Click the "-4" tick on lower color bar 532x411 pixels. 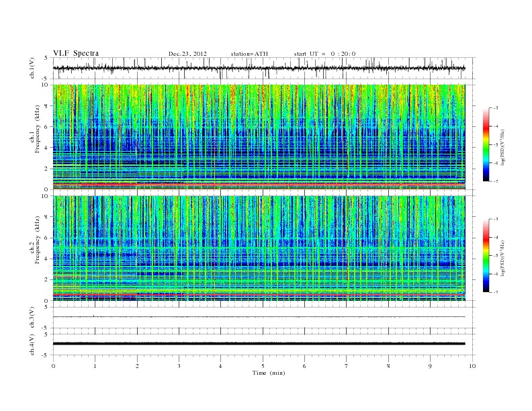(x=496, y=237)
